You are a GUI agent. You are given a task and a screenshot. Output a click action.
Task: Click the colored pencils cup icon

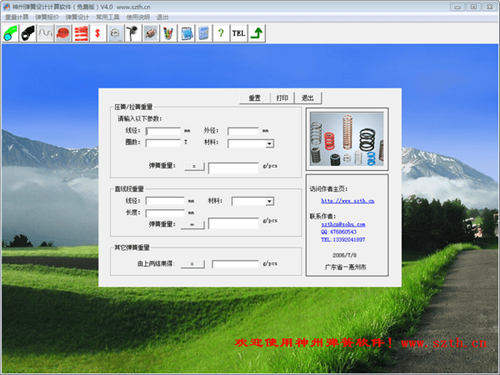(x=168, y=33)
